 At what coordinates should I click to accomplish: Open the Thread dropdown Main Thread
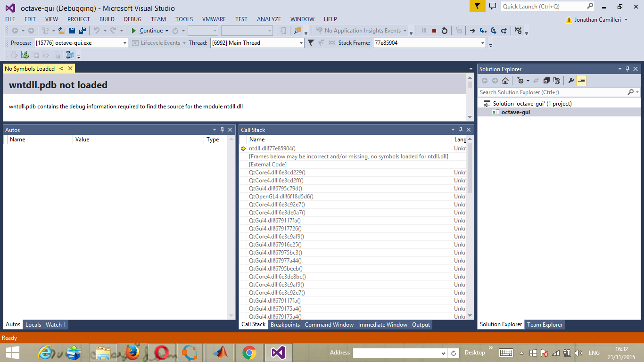coord(257,43)
